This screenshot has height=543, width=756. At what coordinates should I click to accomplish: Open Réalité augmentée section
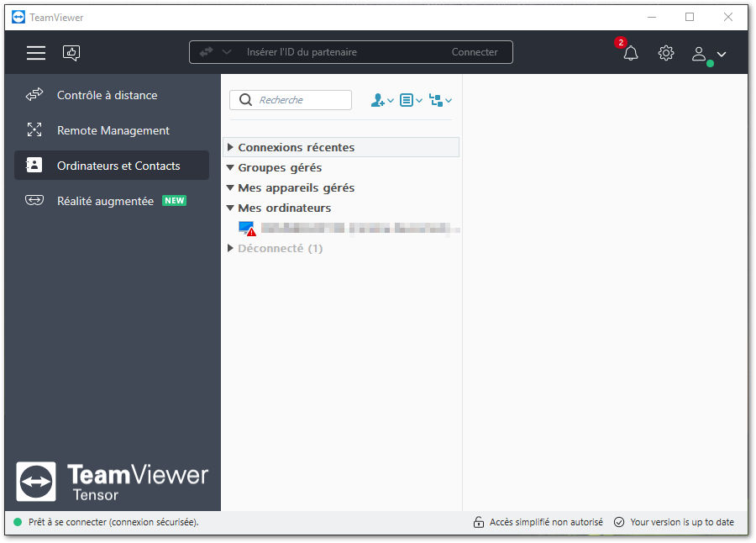[x=112, y=201]
